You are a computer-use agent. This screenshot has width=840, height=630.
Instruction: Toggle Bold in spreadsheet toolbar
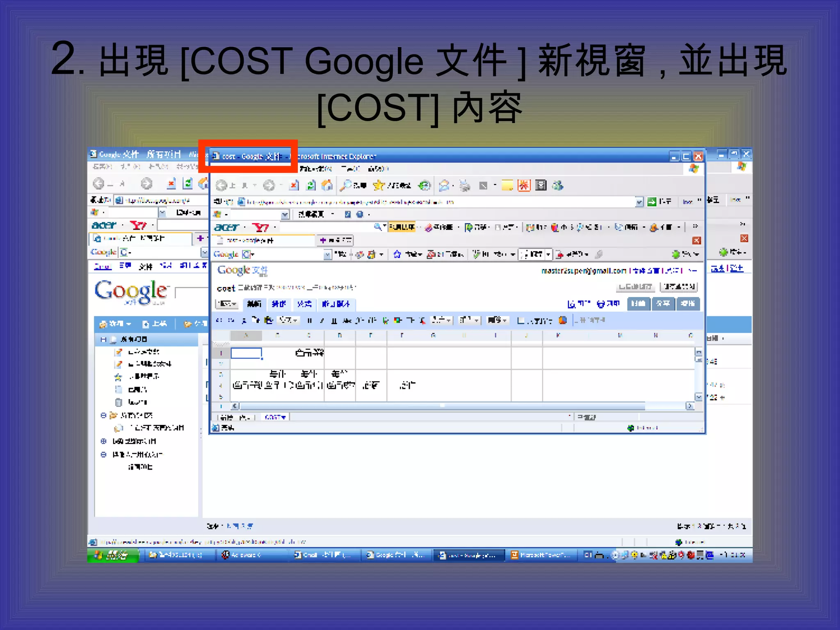(310, 320)
